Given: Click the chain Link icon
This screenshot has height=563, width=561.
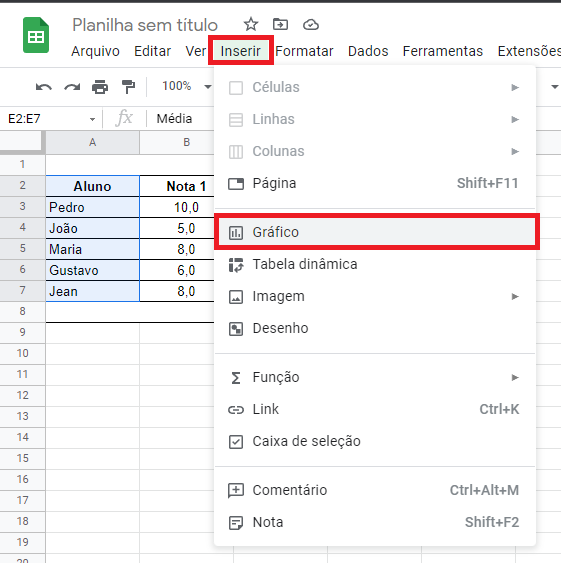Looking at the screenshot, I should pos(236,410).
